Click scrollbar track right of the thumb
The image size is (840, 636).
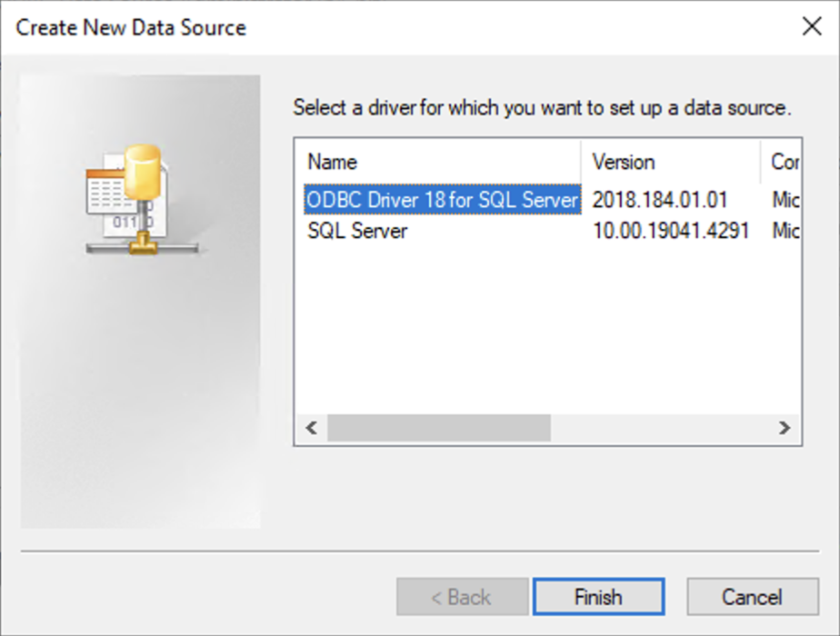click(x=660, y=428)
